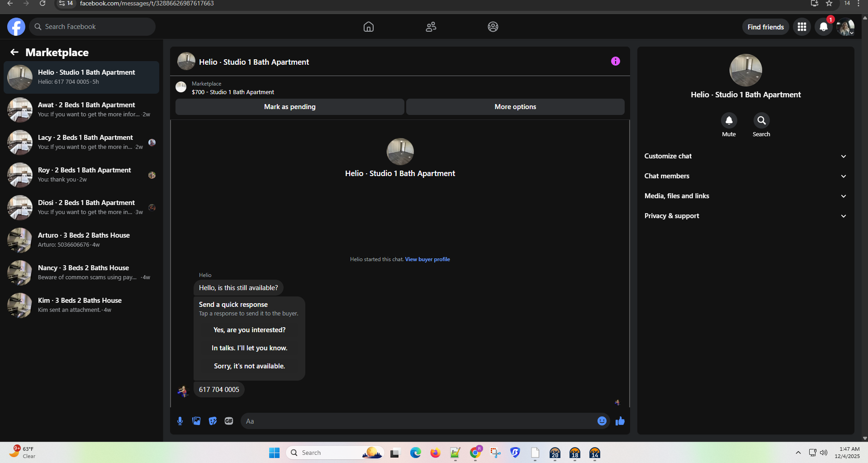868x463 pixels.
Task: Show hidden system tray icons
Action: tap(798, 453)
